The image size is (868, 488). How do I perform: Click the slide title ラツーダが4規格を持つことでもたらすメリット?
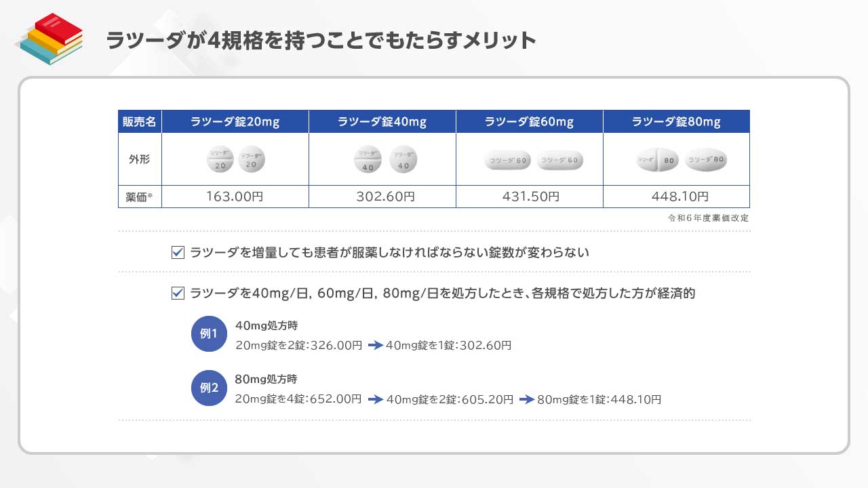point(321,41)
